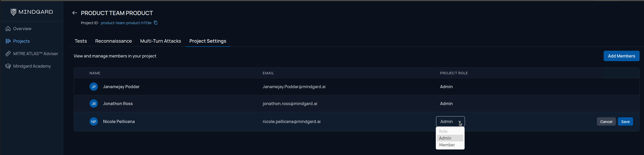Image resolution: width=644 pixels, height=155 pixels.
Task: Click the JP avatar for Janamejay Poddar
Action: 94,87
